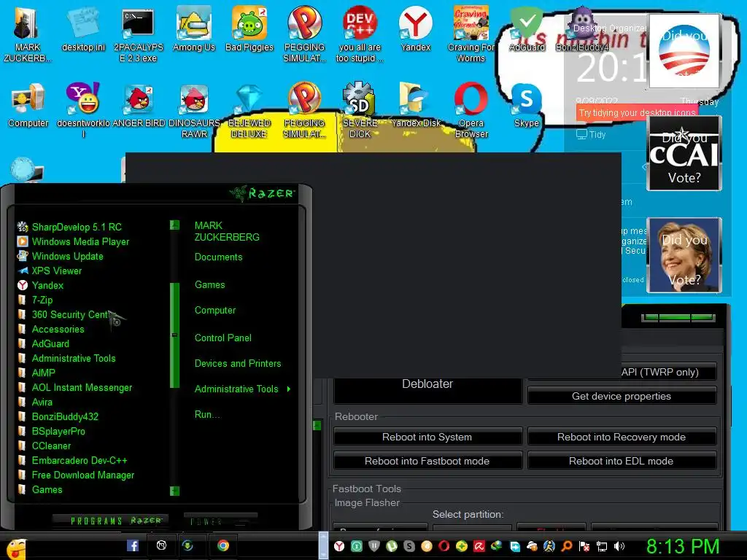Click the Avira red umbrella tray icon

[479, 546]
